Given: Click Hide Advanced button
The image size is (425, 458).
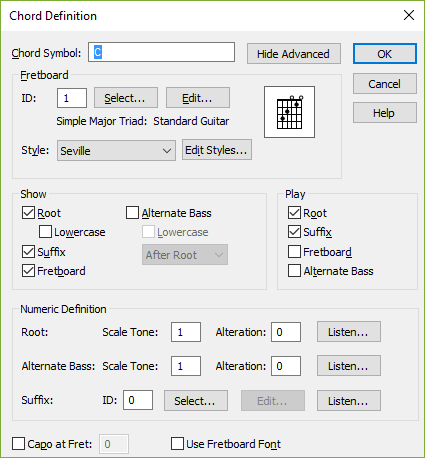Looking at the screenshot, I should (x=294, y=54).
